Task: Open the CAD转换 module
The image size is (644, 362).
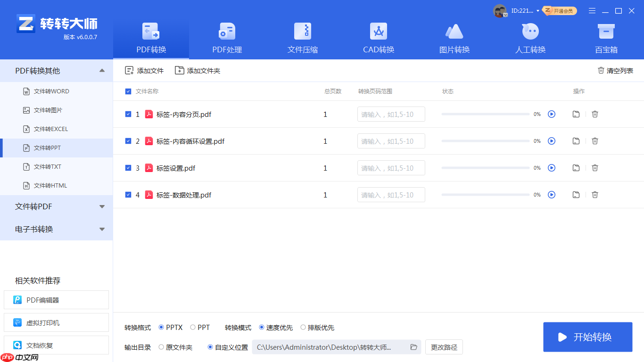Action: (378, 38)
